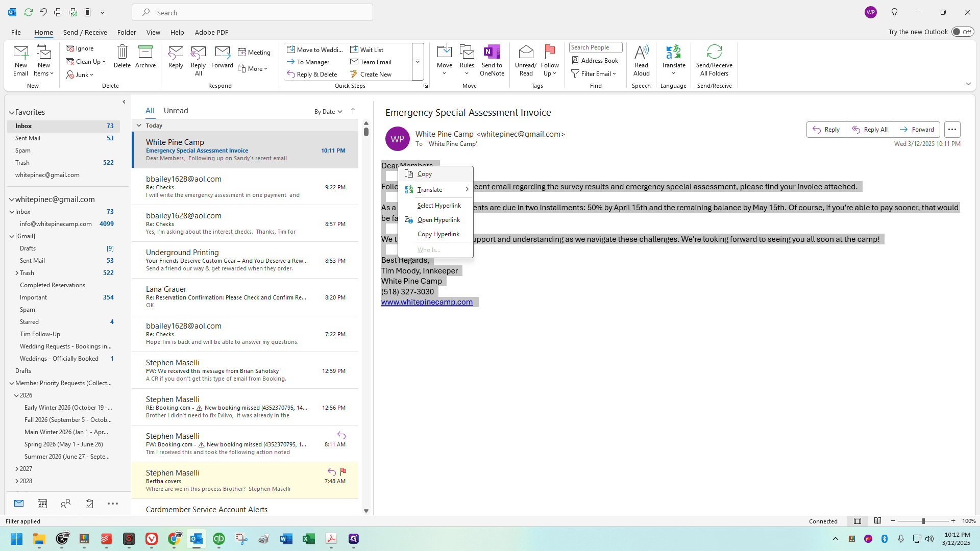Choose Copy Hyperlink from context menu
The height and width of the screenshot is (551, 980).
tap(438, 234)
